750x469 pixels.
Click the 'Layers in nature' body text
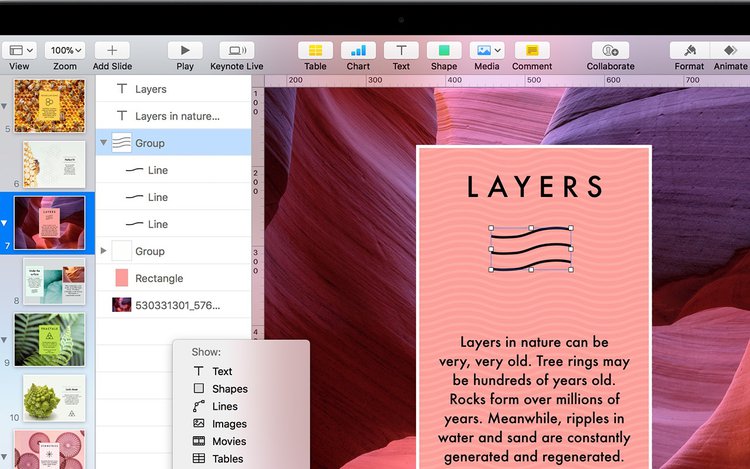[534, 399]
